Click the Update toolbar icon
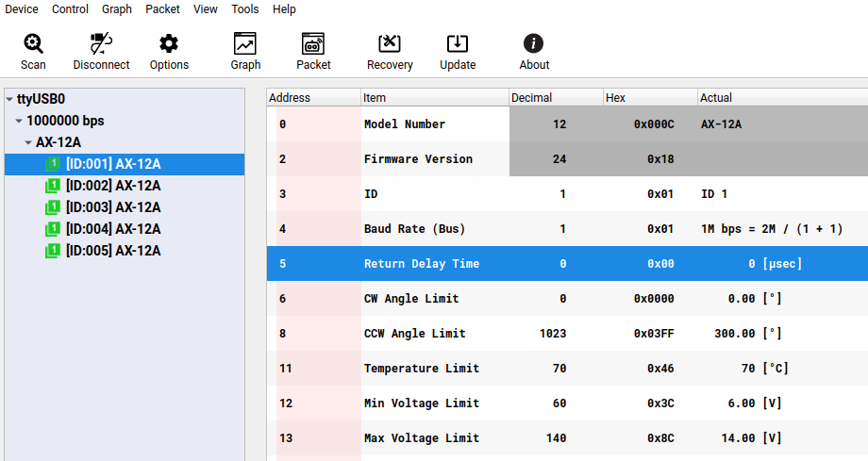This screenshot has width=868, height=461. pyautogui.click(x=458, y=43)
